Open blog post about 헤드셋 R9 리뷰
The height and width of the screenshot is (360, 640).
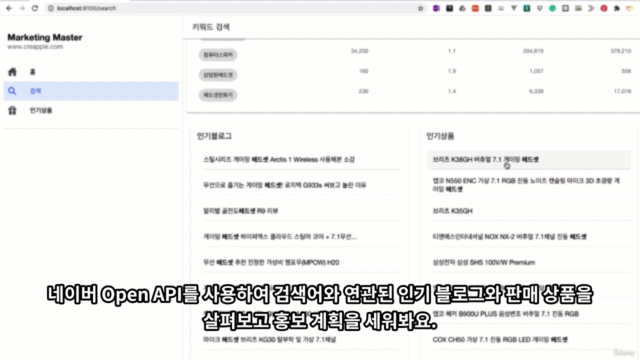click(240, 211)
